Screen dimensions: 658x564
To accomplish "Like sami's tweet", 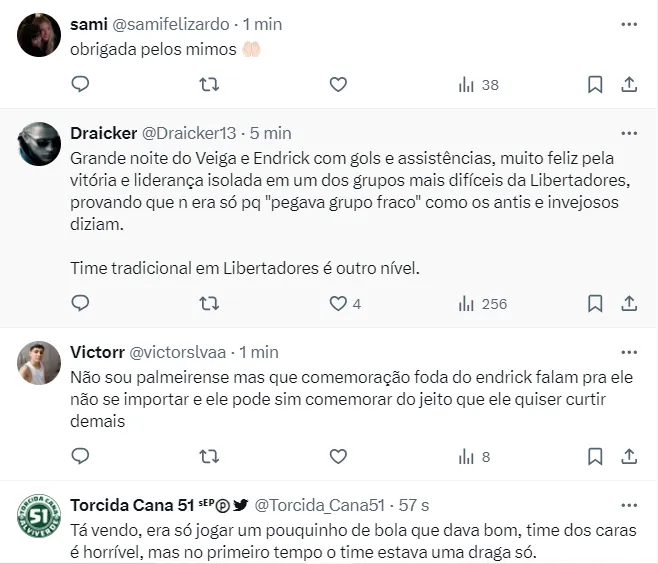I will (338, 85).
